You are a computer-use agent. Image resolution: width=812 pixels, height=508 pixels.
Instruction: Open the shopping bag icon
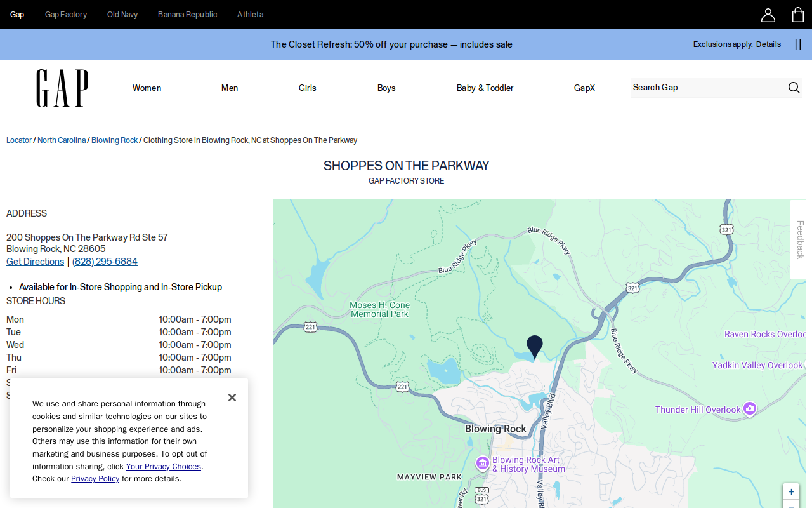(x=798, y=15)
